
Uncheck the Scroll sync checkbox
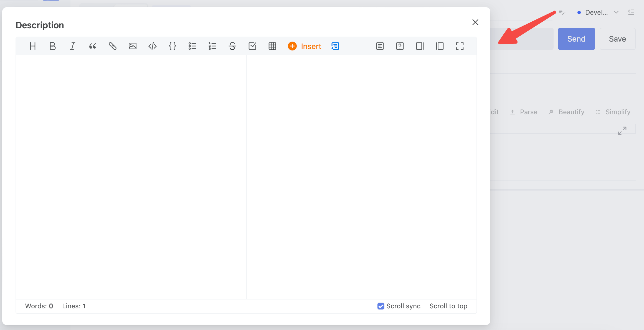tap(381, 306)
